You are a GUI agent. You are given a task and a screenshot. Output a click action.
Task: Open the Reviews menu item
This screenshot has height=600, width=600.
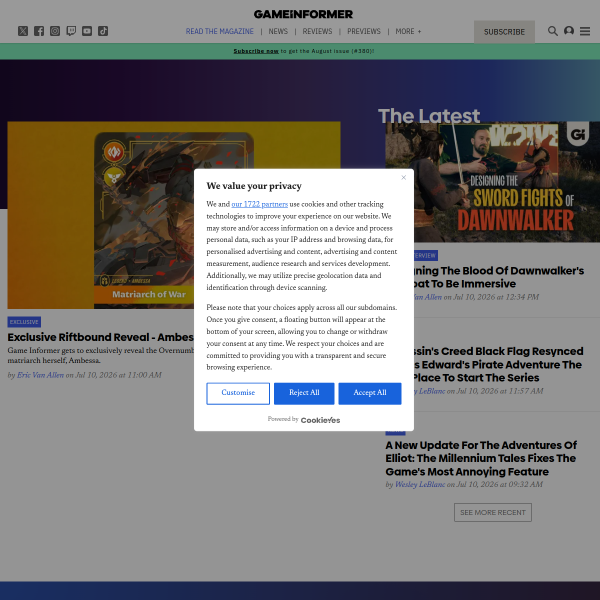tap(318, 31)
